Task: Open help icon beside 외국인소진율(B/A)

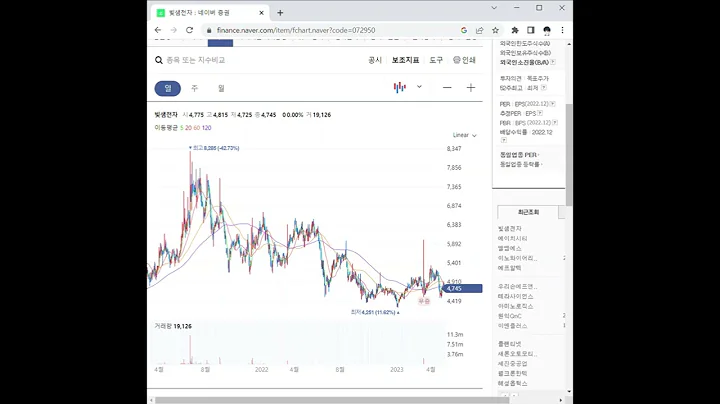Action: pos(553,62)
